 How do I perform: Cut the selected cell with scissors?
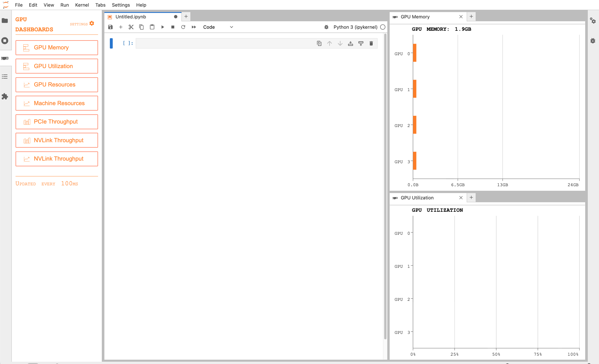tap(131, 27)
